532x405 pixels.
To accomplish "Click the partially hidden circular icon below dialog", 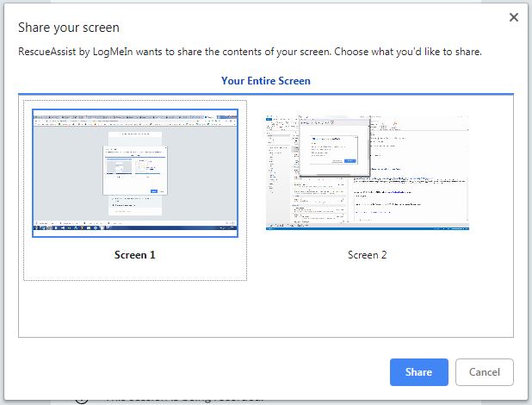I will [x=82, y=398].
